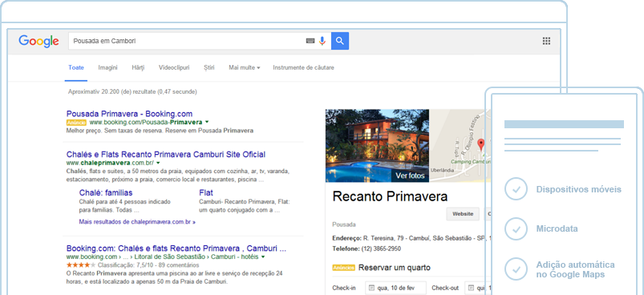Click phone number (12) 3865-2950
This screenshot has height=295, width=644.
(381, 249)
